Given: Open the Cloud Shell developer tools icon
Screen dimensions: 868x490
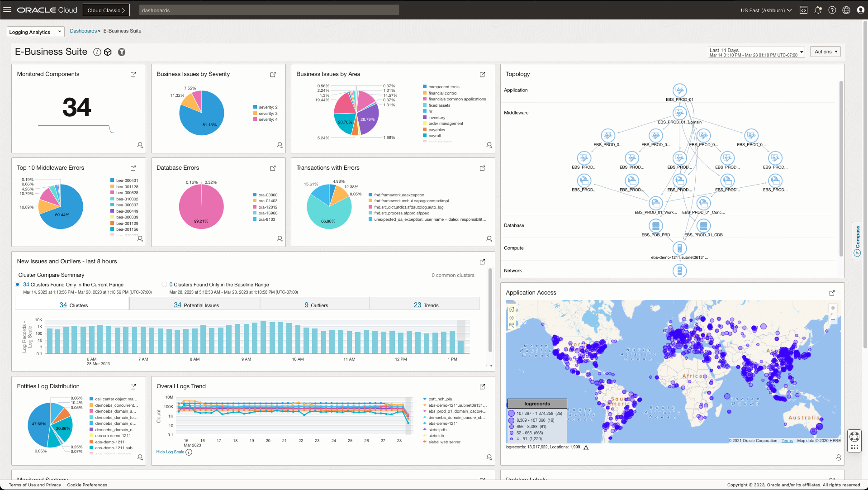Looking at the screenshot, I should pos(803,10).
